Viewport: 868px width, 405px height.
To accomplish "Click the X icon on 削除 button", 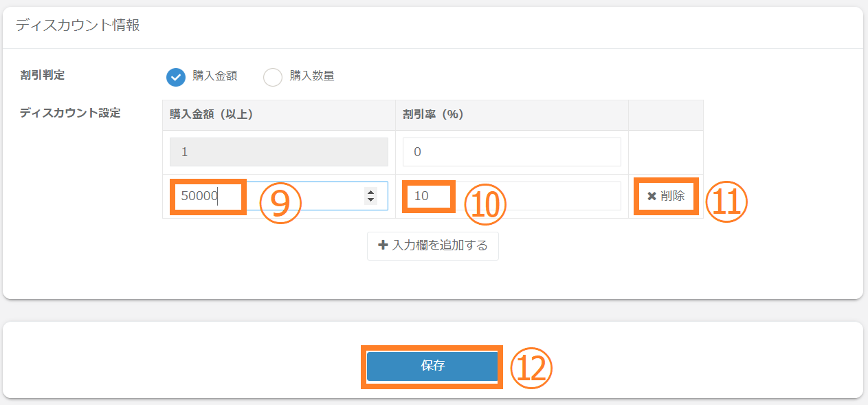I will [x=652, y=196].
